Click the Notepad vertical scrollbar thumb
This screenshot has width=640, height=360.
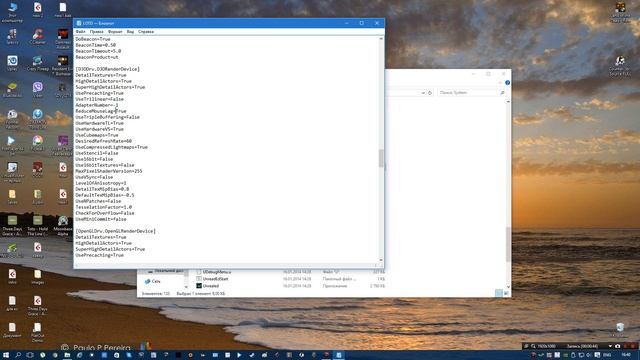coord(381,158)
